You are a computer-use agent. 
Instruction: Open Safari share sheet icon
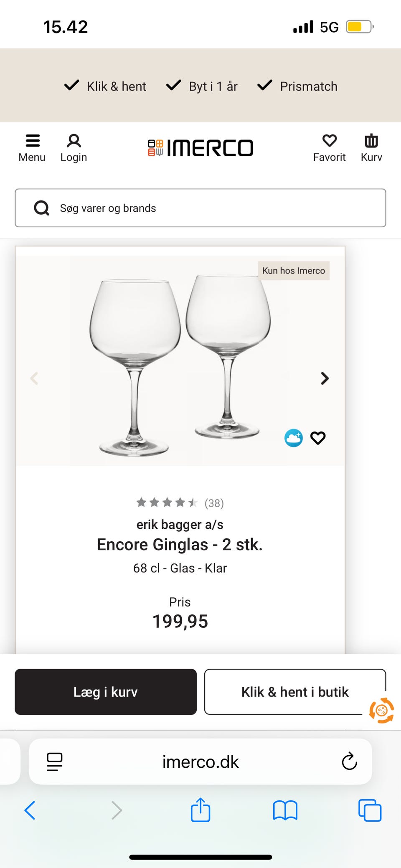200,810
